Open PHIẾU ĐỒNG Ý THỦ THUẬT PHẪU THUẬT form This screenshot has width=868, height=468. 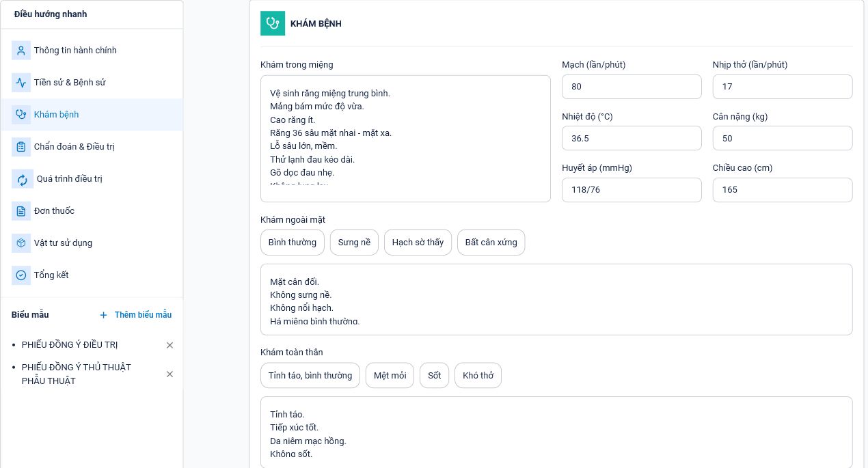coord(77,374)
